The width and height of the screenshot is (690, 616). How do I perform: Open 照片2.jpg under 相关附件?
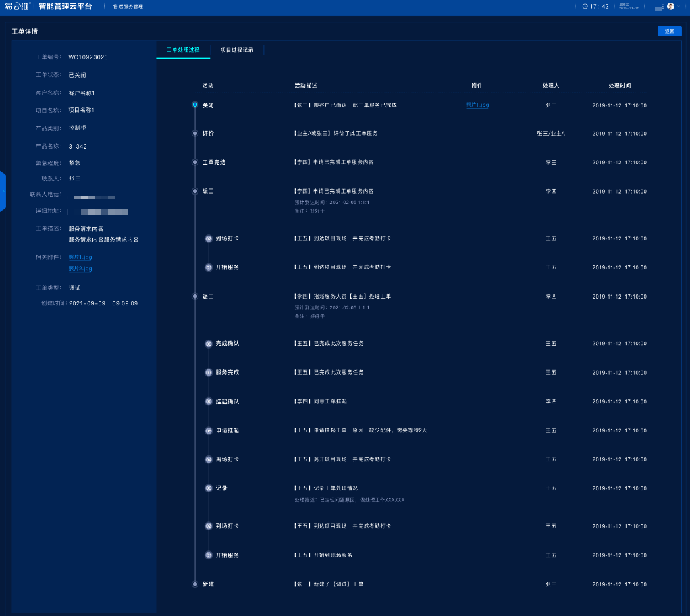80,269
